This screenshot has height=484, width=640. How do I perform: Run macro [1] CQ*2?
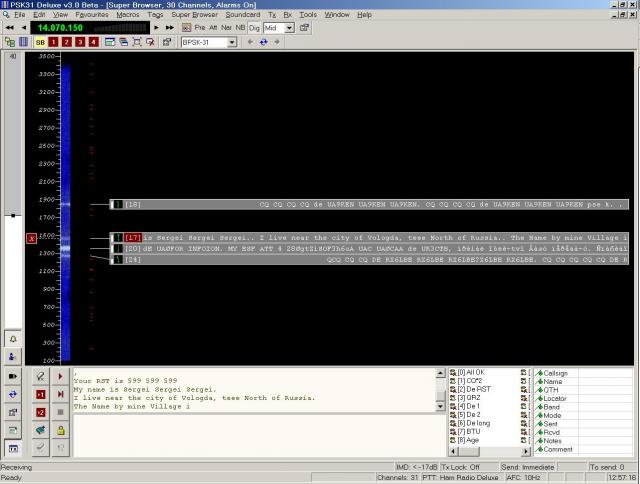[x=466, y=381]
